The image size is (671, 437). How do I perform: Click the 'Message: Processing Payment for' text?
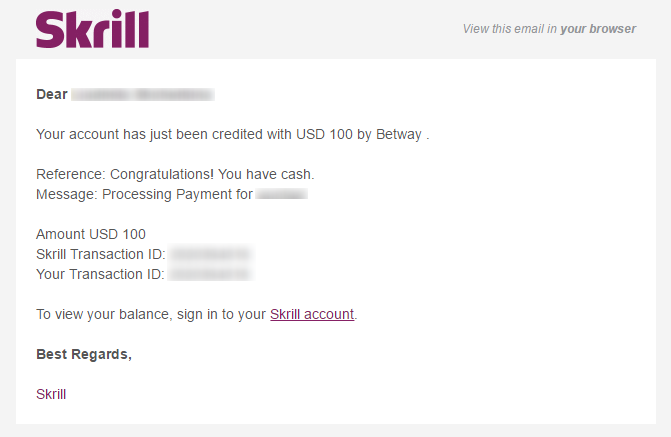[144, 194]
